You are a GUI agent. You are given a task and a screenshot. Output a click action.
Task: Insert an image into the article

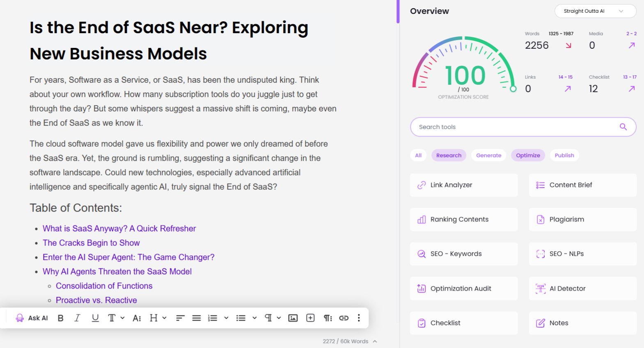(x=293, y=318)
